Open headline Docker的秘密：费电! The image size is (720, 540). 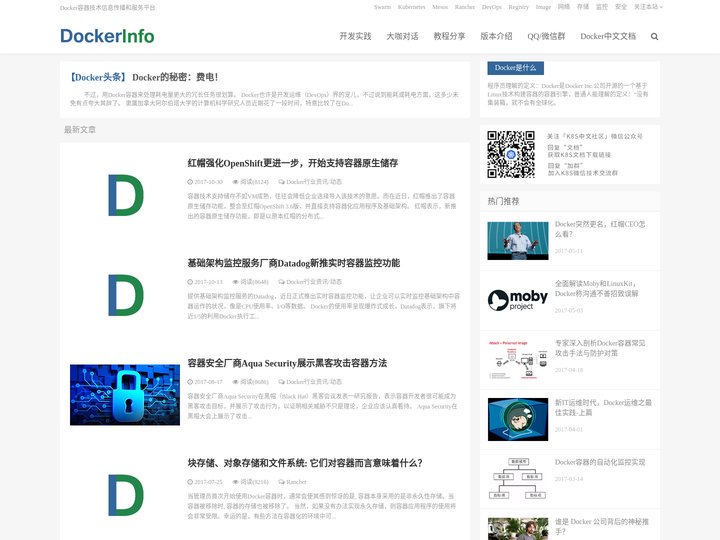pyautogui.click(x=175, y=77)
